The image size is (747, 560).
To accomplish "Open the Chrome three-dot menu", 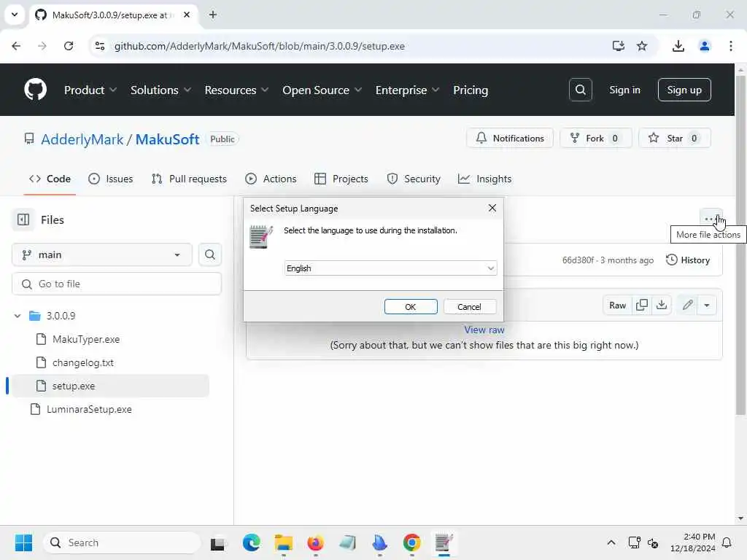I will 730,46.
